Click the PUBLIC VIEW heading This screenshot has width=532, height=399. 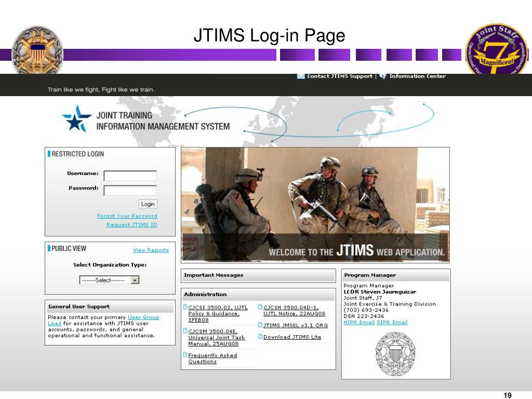point(69,248)
